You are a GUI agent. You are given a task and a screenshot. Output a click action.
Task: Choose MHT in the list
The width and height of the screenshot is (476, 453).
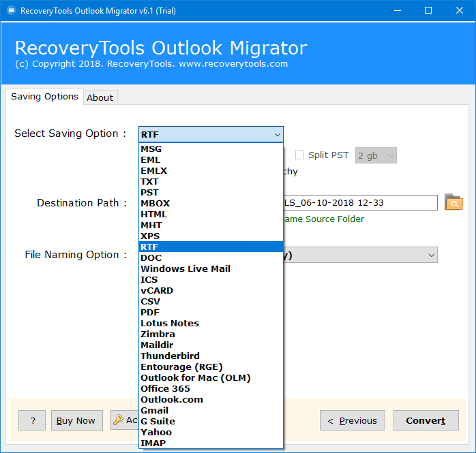tap(211, 225)
